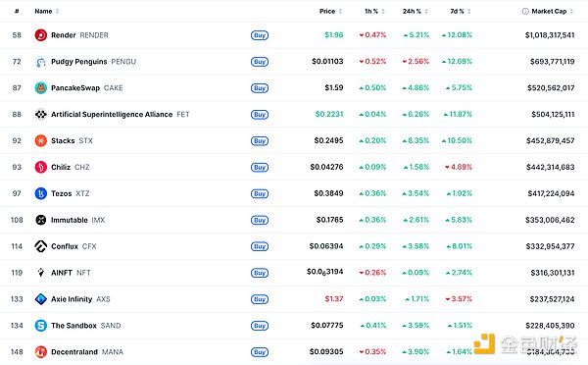Click the Decentraland logo icon
Image resolution: width=588 pixels, height=365 pixels.
coord(40,352)
